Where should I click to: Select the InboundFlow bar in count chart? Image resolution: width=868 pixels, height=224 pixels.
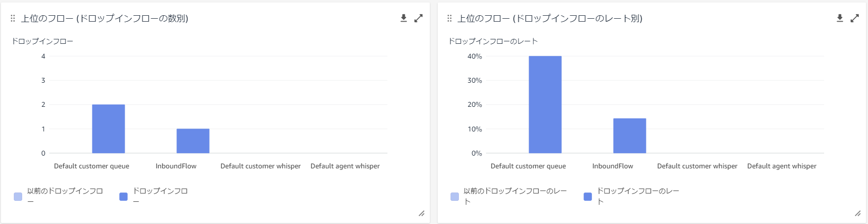tap(193, 141)
